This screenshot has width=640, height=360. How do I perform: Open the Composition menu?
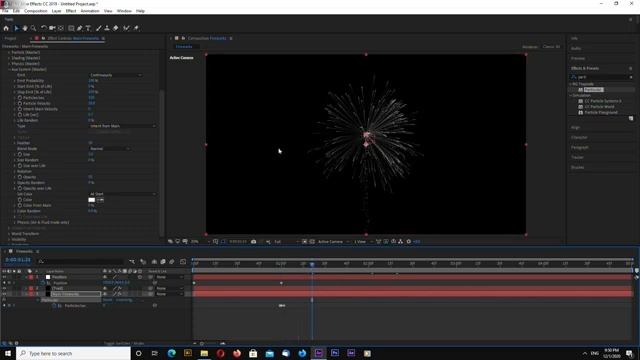click(x=36, y=11)
